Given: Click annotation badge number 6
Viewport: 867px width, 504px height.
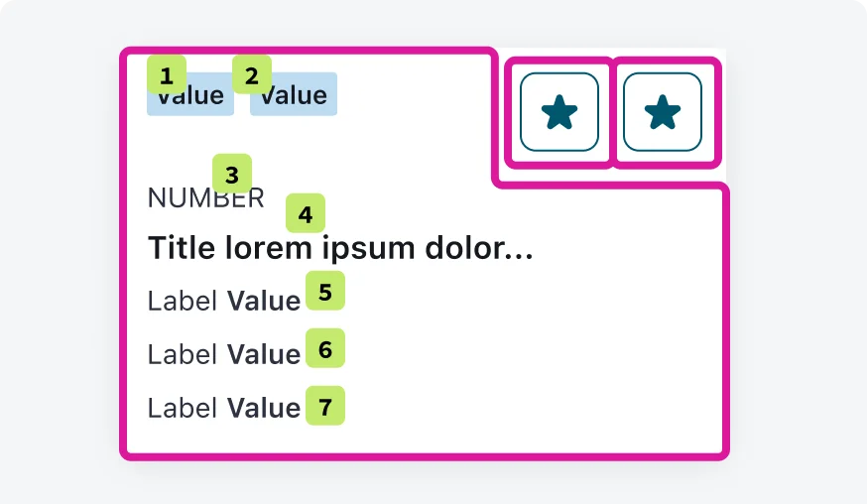Looking at the screenshot, I should (325, 348).
